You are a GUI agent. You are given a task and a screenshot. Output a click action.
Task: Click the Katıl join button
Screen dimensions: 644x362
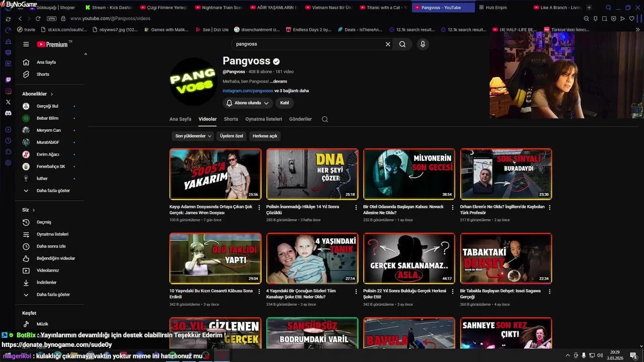(x=284, y=103)
